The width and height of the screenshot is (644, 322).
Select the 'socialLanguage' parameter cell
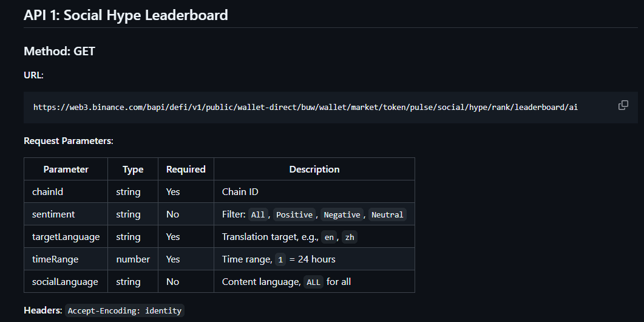tap(65, 282)
